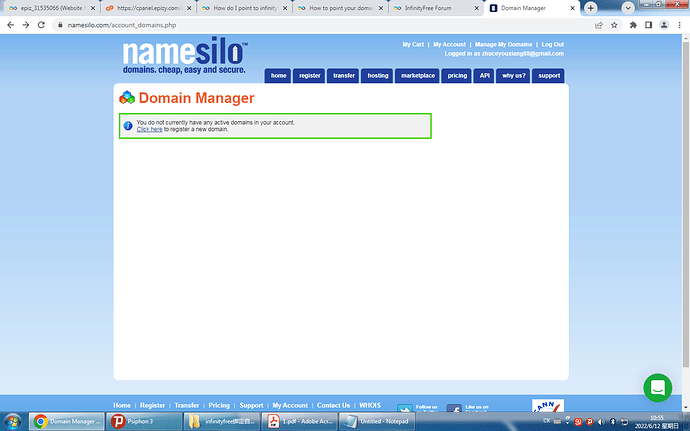
Task: Switch to Untitled Notepad taskbar item
Action: pos(377,421)
